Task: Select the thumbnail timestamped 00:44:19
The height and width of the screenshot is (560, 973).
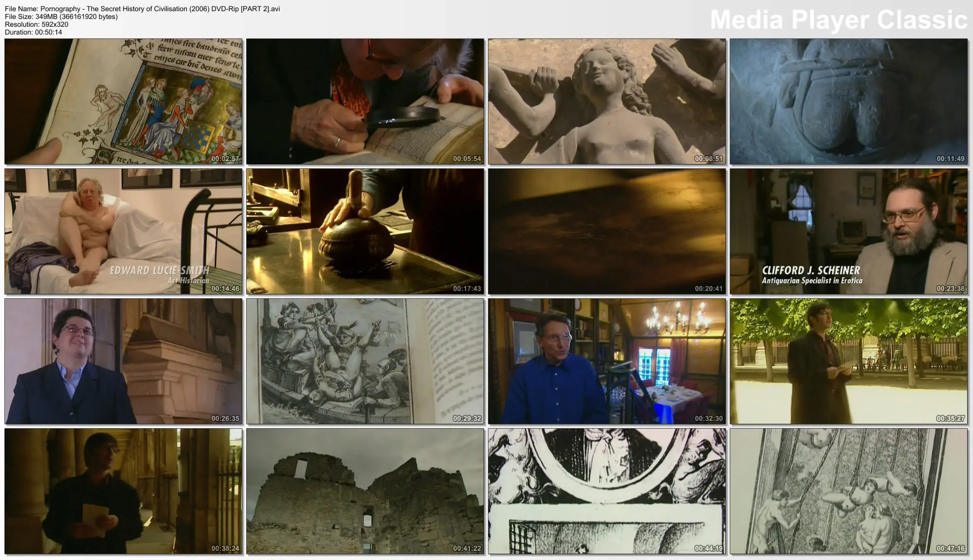Action: 607,491
